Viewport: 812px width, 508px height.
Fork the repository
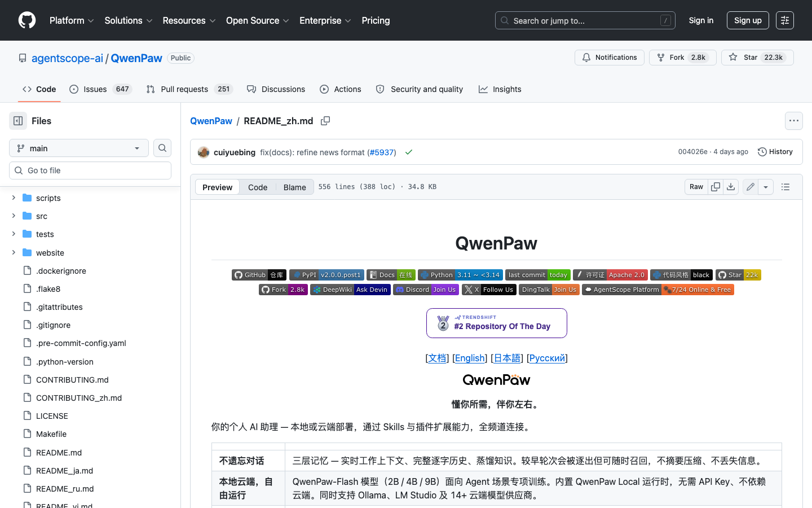[x=682, y=58]
